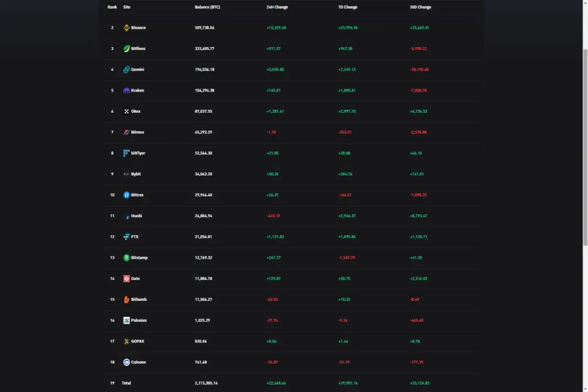This screenshot has height=392, width=588.
Task: Sort by 30D Change column header
Action: pyautogui.click(x=420, y=7)
